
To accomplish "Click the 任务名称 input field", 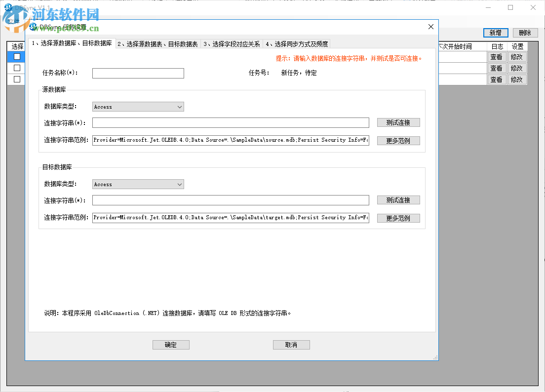I will pyautogui.click(x=138, y=74).
